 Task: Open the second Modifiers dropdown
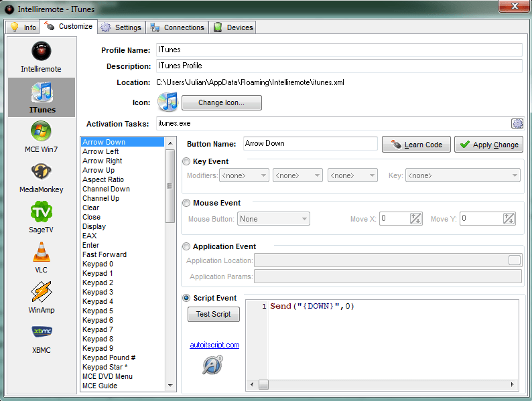[x=297, y=175]
